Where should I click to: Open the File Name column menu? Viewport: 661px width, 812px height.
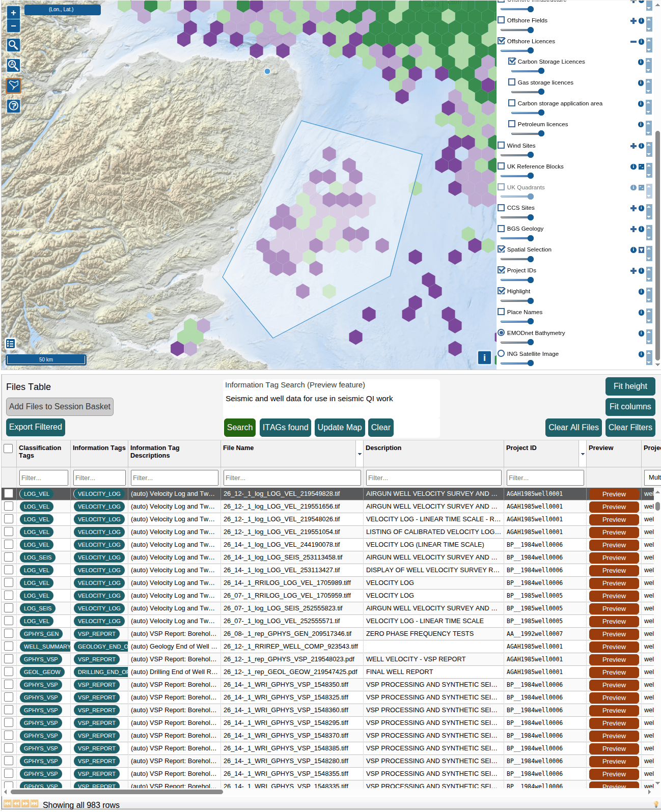[x=360, y=454]
